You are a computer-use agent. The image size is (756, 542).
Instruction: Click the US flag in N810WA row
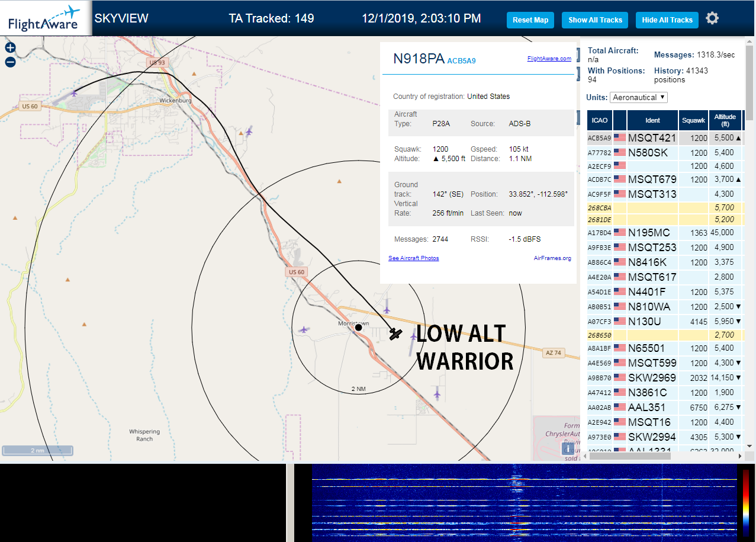click(620, 307)
